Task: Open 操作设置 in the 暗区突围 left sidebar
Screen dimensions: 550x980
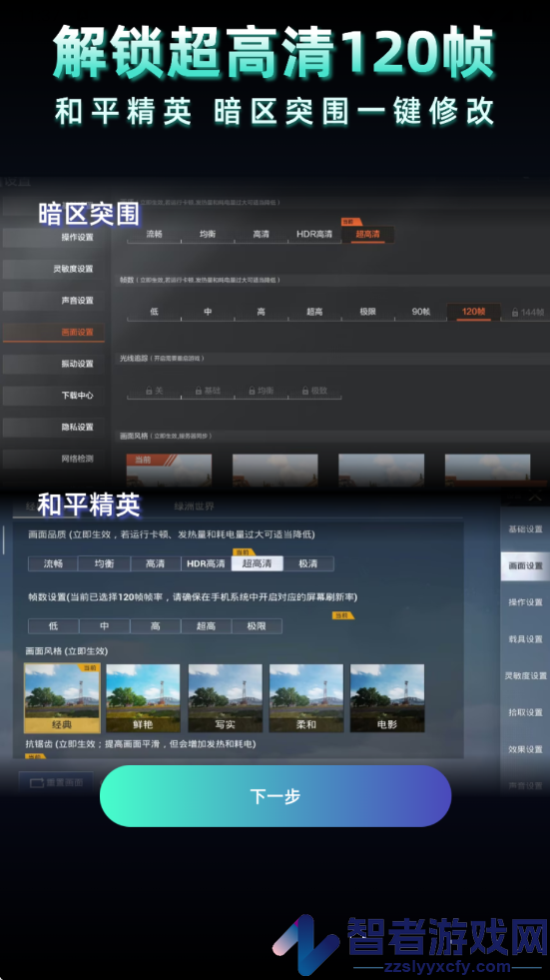Action: click(x=54, y=237)
